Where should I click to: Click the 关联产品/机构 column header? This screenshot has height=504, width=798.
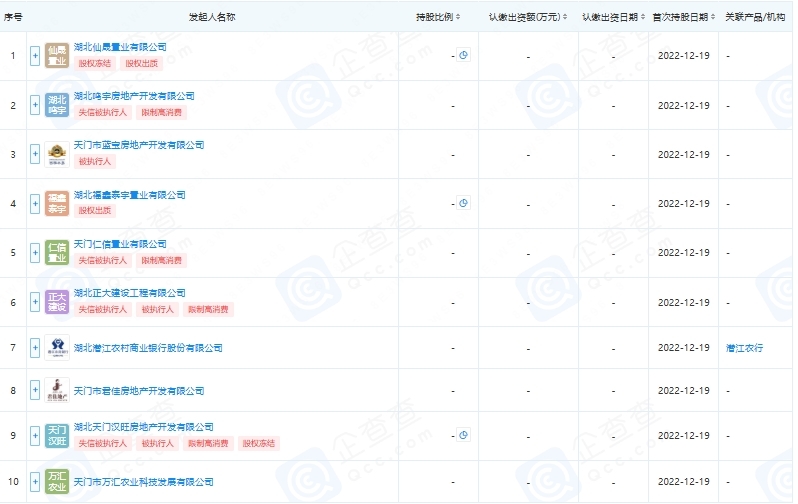[755, 17]
